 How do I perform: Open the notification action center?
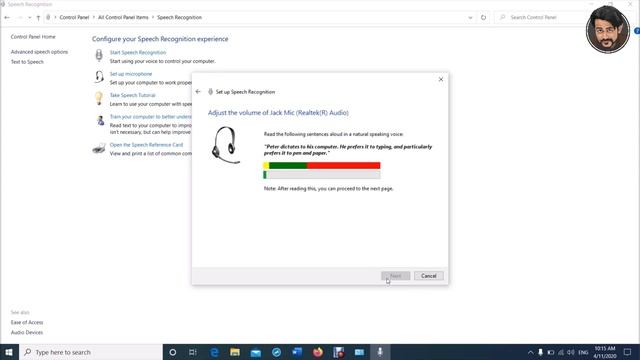click(627, 352)
